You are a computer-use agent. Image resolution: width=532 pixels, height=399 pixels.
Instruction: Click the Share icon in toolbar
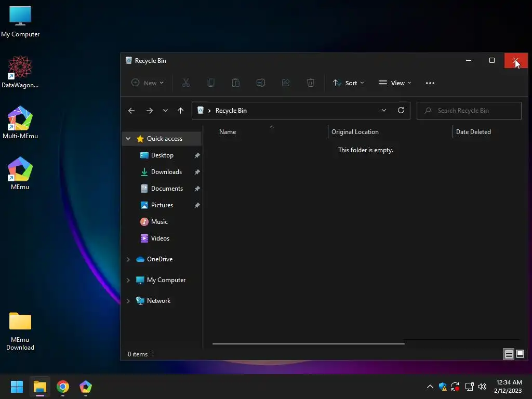(x=286, y=83)
